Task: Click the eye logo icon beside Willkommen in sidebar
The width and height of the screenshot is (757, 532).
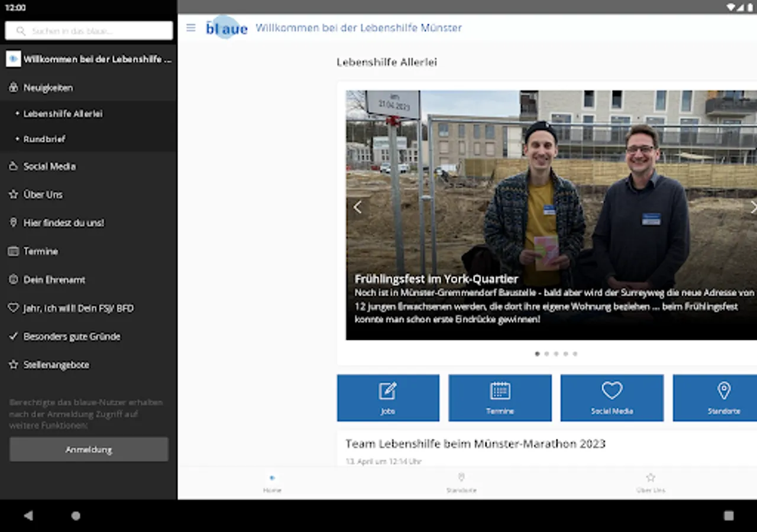Action: point(13,59)
